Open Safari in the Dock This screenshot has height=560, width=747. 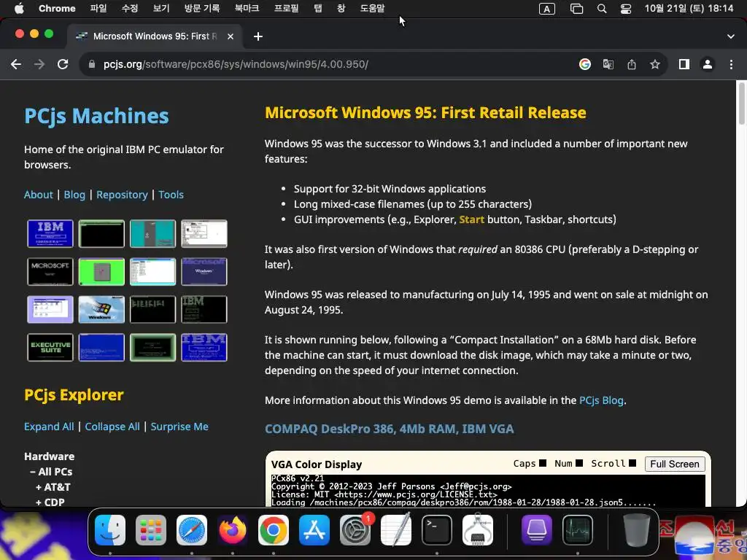192,530
